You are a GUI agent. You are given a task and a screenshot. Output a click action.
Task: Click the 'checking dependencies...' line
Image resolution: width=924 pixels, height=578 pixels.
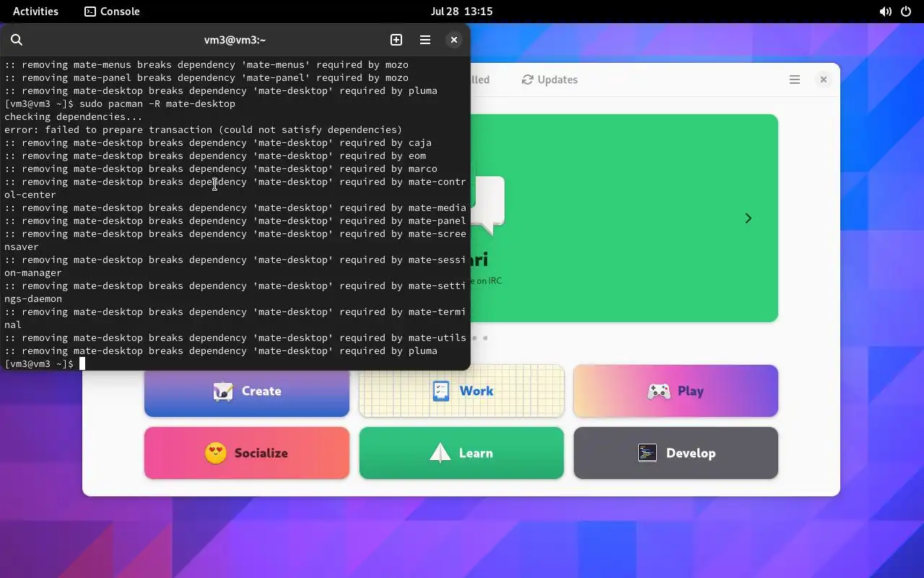(74, 116)
